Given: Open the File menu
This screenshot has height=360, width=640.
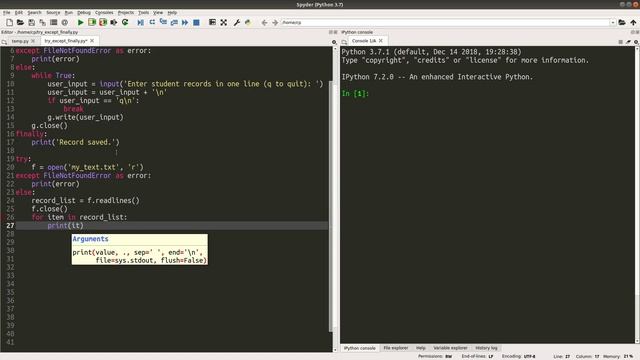Looking at the screenshot, I should 7,13.
